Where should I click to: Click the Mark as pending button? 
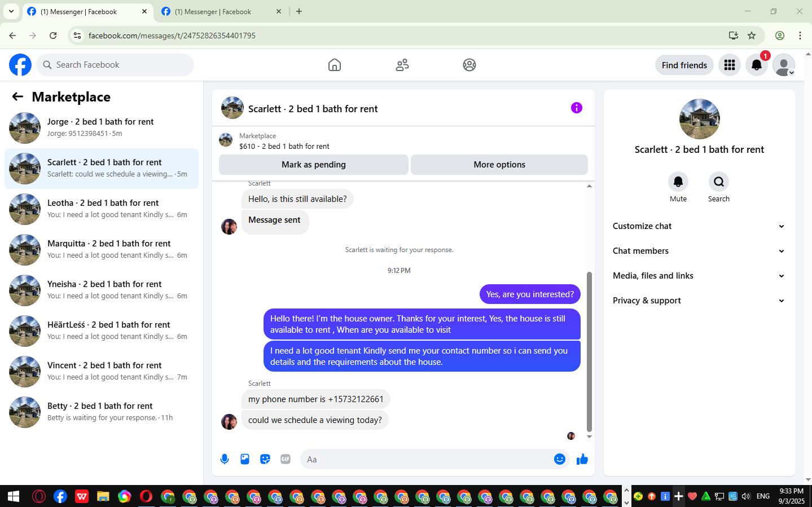coord(314,165)
